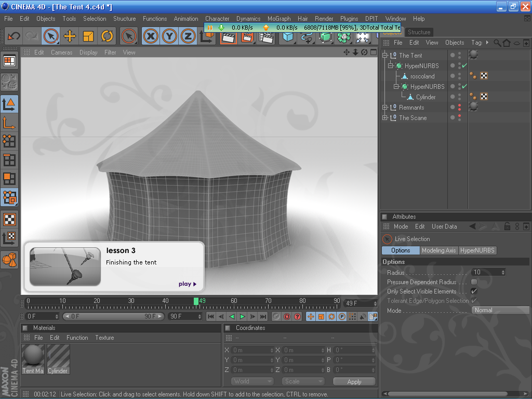
Task: Click the viewport rotate camera icon
Action: click(x=364, y=52)
